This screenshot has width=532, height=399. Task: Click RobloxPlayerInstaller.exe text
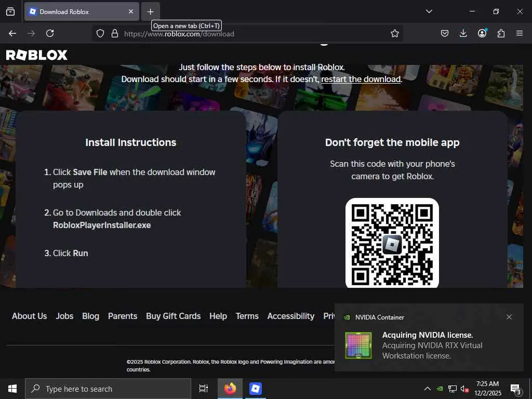(x=102, y=225)
